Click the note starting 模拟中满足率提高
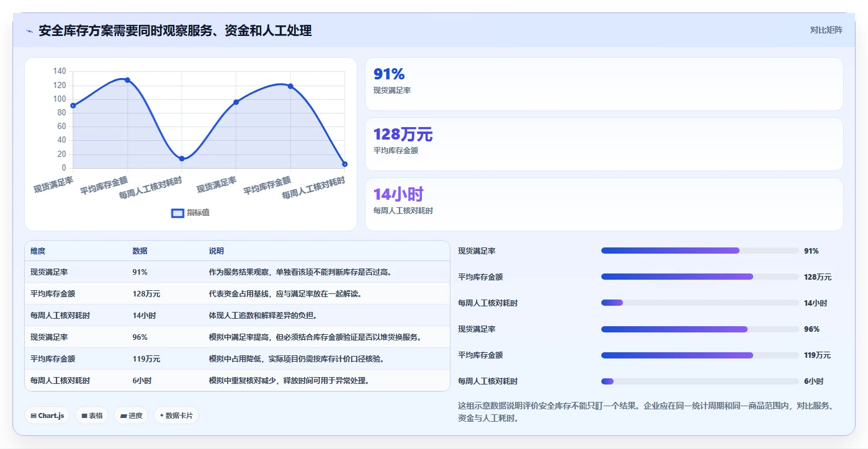Viewport: 868px width, 449px height. (x=315, y=337)
